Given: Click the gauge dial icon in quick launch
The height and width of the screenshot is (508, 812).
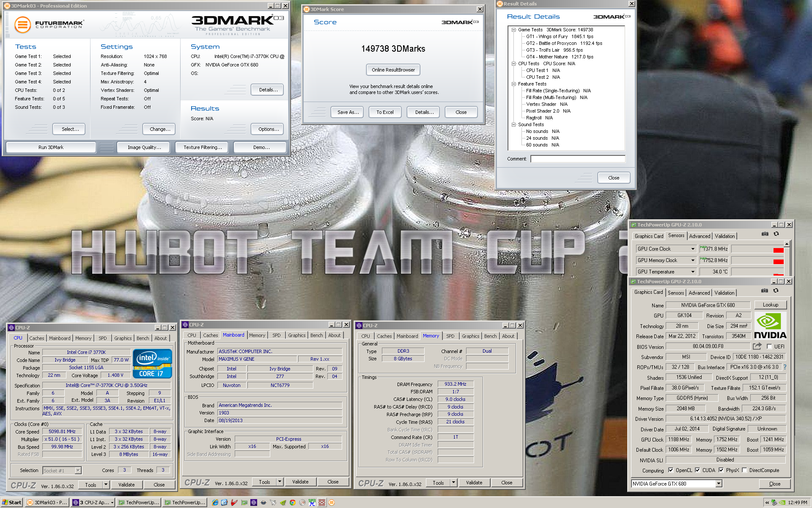Looking at the screenshot, I should coord(302,502).
